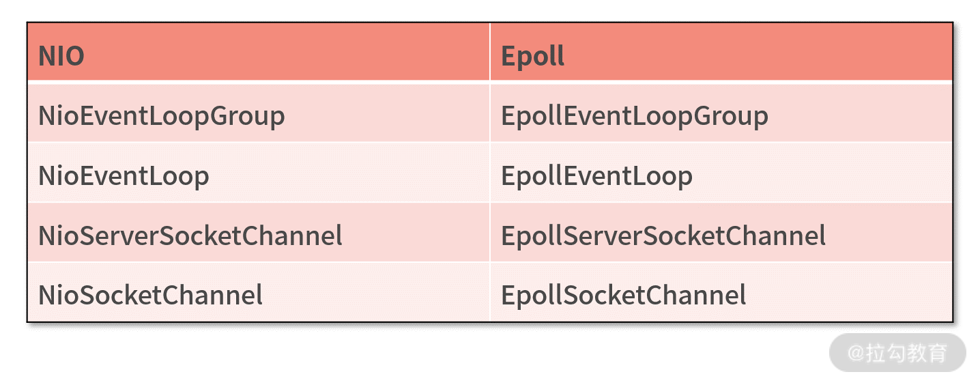Select the EpollEventLoopGroup cell text
The image size is (980, 385).
634,116
